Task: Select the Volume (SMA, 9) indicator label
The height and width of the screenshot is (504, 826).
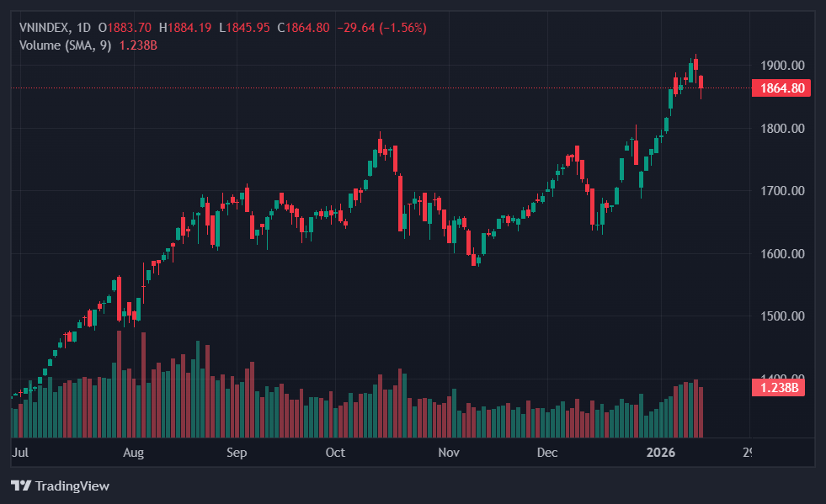Action: tap(66, 45)
